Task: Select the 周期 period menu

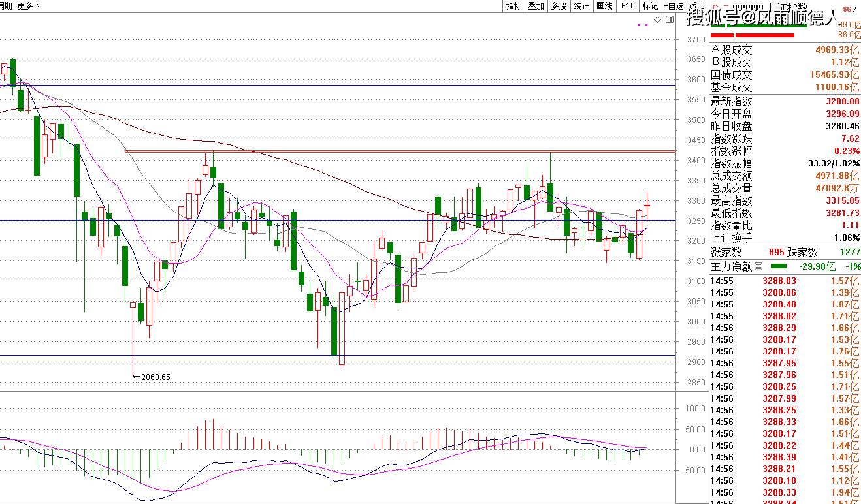Action: [x=6, y=6]
